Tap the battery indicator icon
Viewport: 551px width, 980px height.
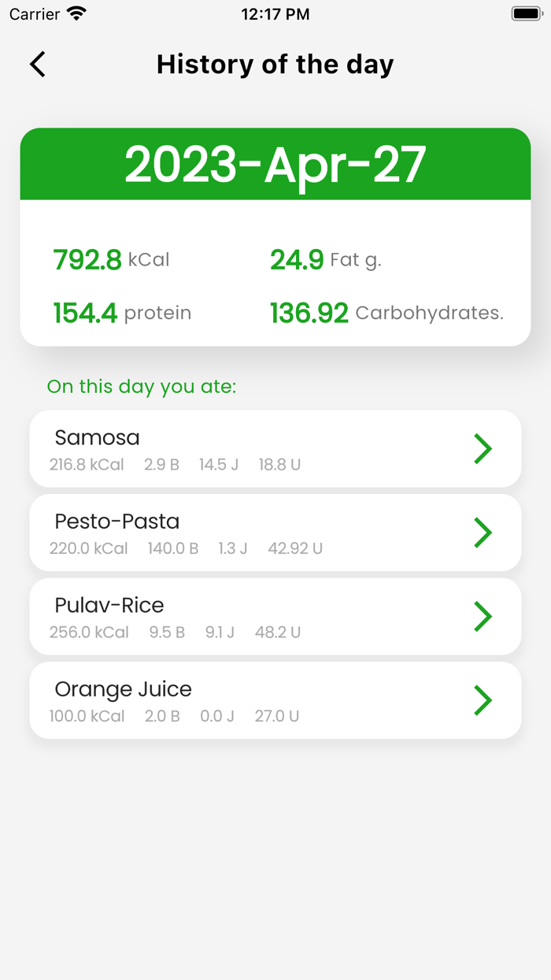click(x=526, y=13)
